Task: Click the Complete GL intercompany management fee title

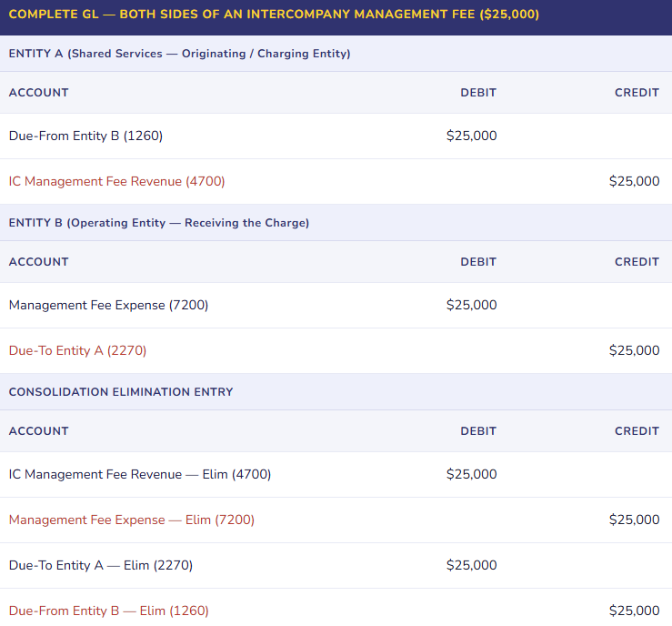Action: [273, 15]
